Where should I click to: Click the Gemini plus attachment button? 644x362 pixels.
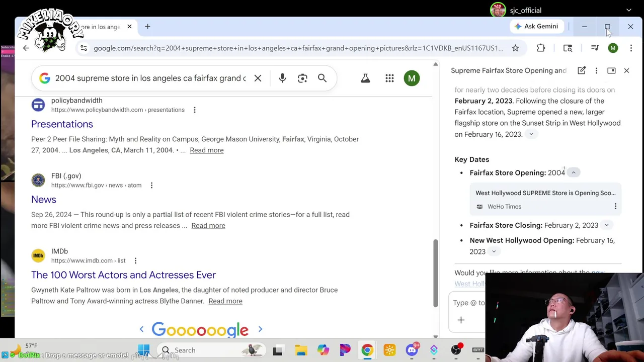coord(461,320)
